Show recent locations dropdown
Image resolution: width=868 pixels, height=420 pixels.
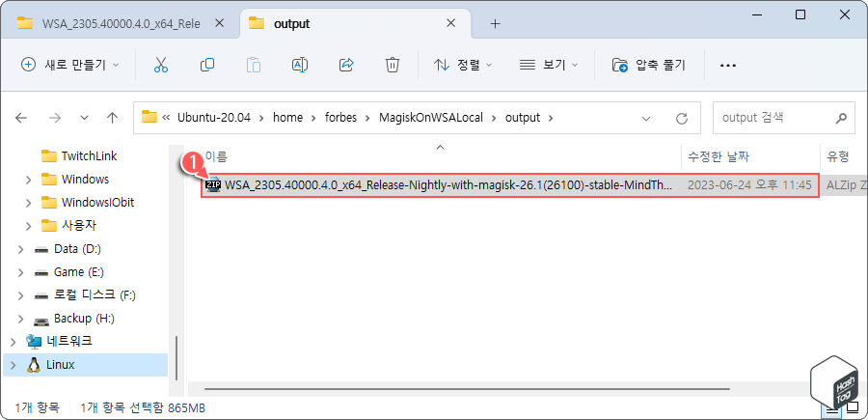[84, 118]
